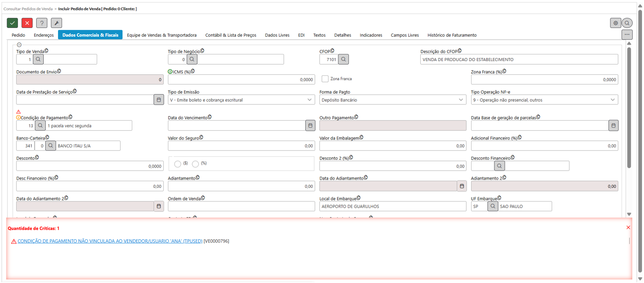644x283 pixels.
Task: Select the (%) discount radio button
Action: 195,164
